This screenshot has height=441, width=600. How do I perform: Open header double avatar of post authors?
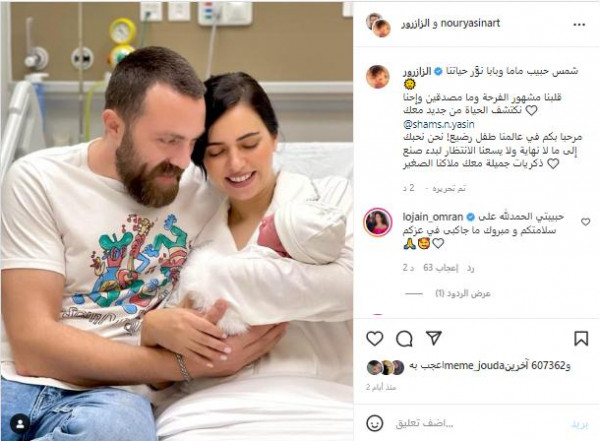[x=378, y=25]
